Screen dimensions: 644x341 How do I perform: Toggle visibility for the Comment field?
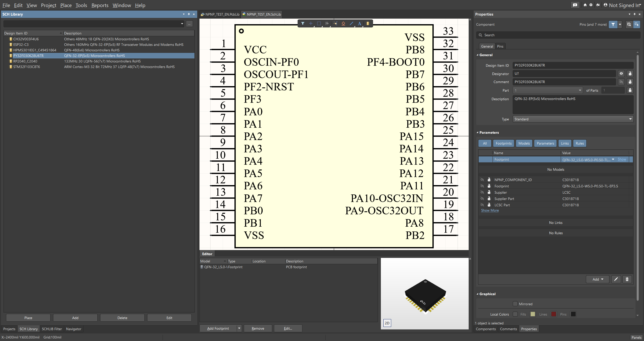point(621,82)
